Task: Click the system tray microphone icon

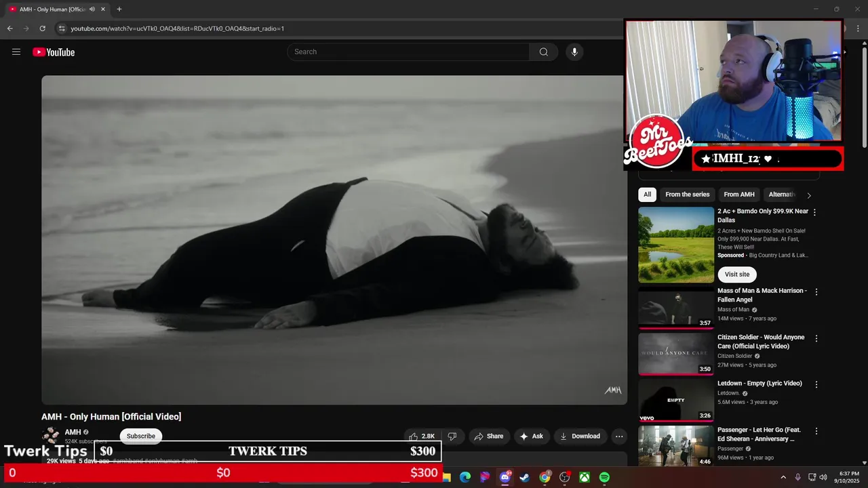Action: coord(798,478)
